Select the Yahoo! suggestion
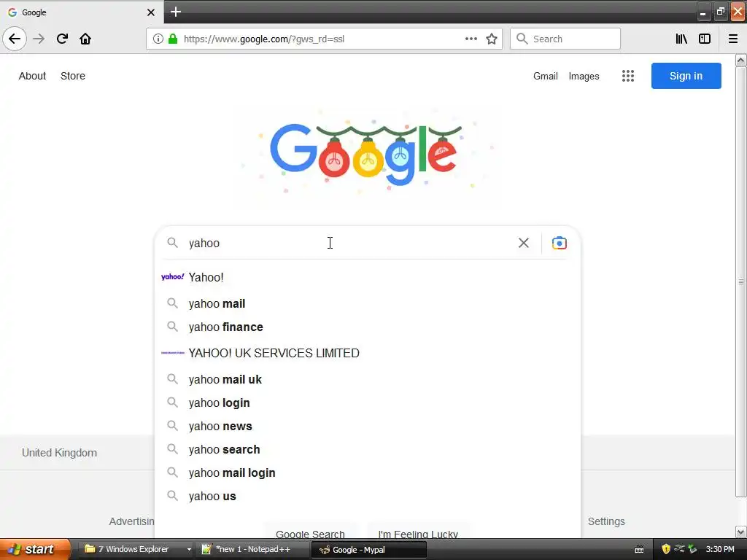Screen dimensions: 747x560 point(368,277)
